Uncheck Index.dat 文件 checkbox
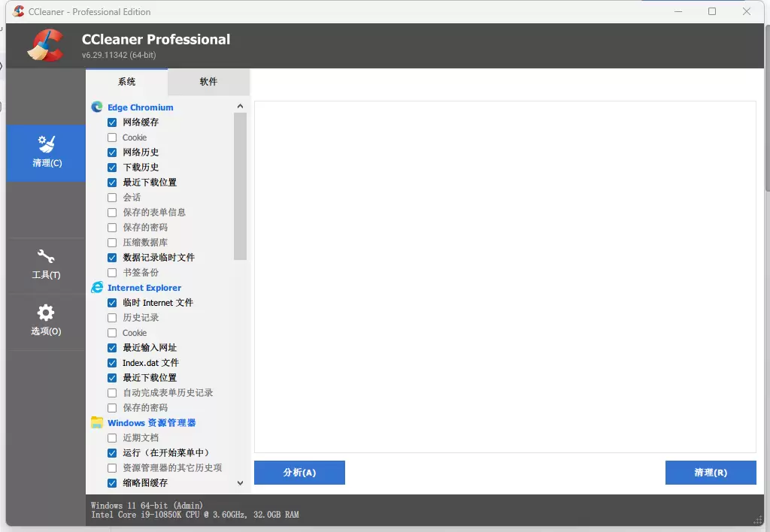 tap(112, 363)
